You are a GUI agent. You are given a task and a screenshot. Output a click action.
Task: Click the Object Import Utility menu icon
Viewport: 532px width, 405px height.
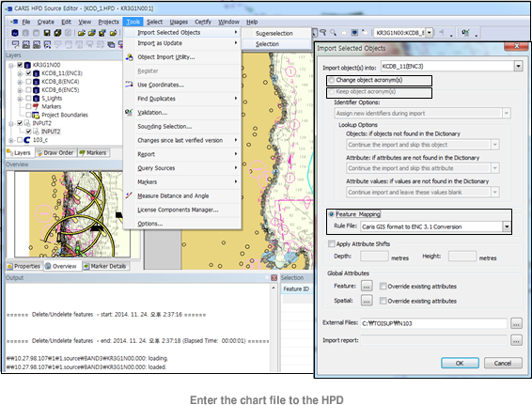(129, 57)
